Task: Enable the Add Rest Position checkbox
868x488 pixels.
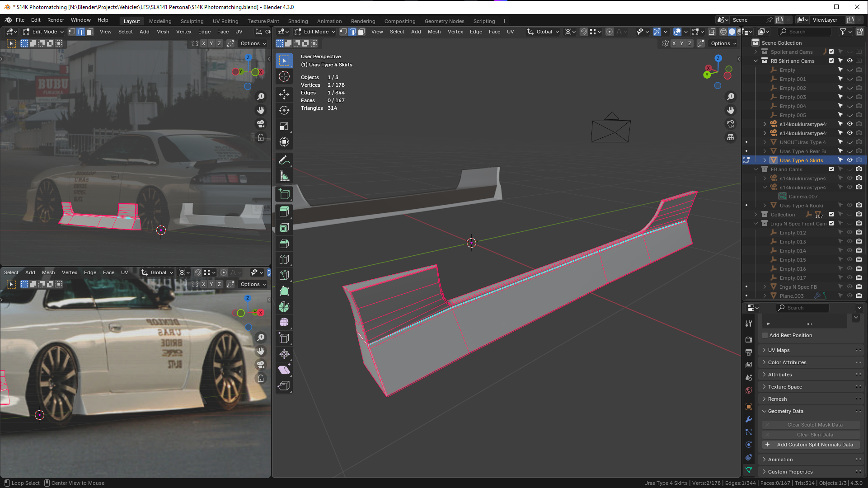Action: [765, 335]
